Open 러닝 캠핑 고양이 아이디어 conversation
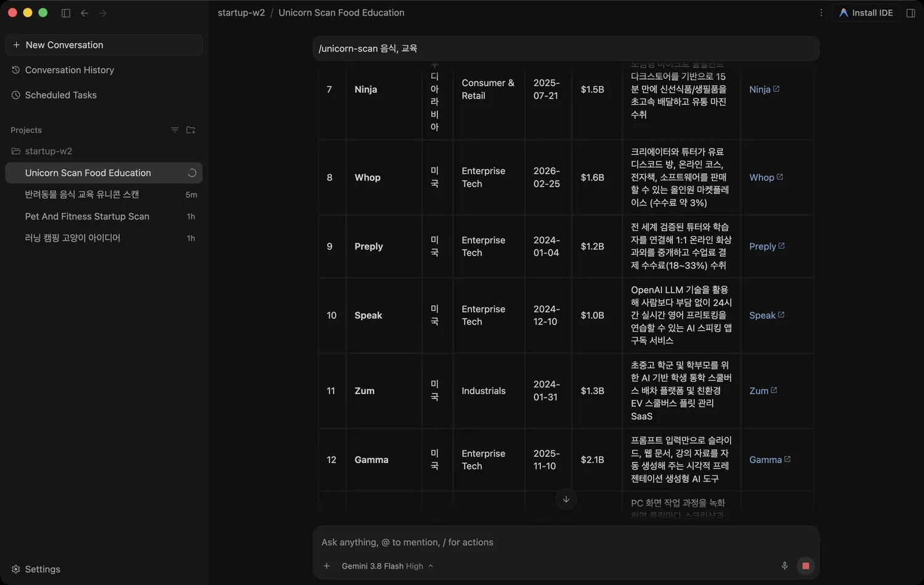Viewport: 924px width, 585px height. [103, 238]
